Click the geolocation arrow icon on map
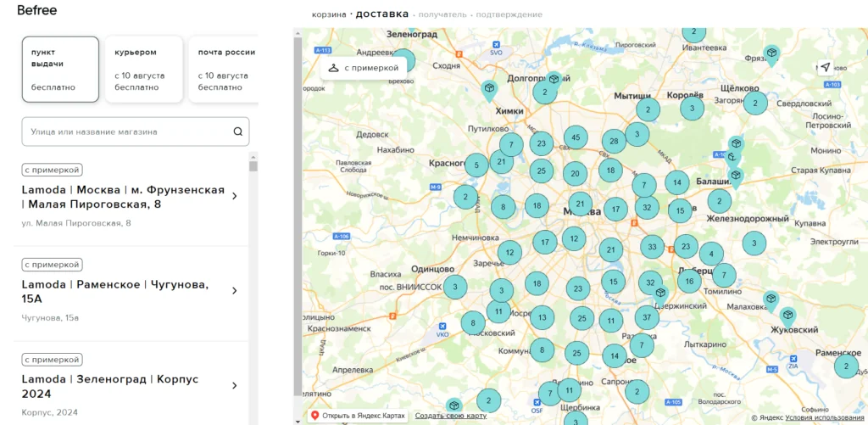This screenshot has width=868, height=425. pos(825,67)
